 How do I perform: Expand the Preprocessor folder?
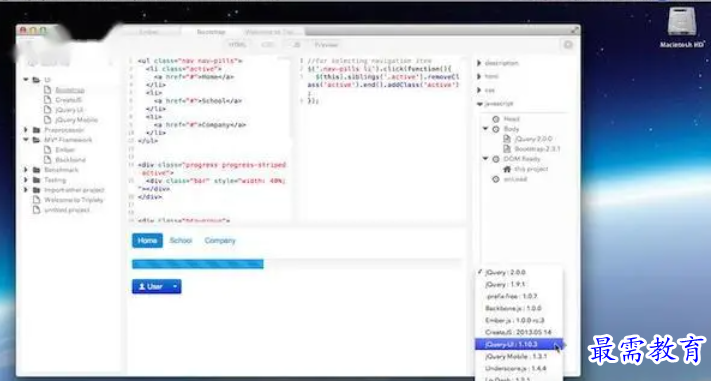26,129
